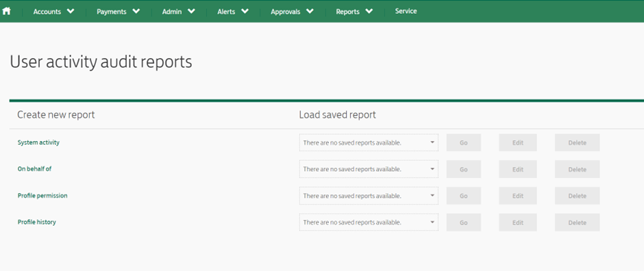The width and height of the screenshot is (644, 271).
Task: Click Edit in the Profile history row
Action: tap(518, 222)
